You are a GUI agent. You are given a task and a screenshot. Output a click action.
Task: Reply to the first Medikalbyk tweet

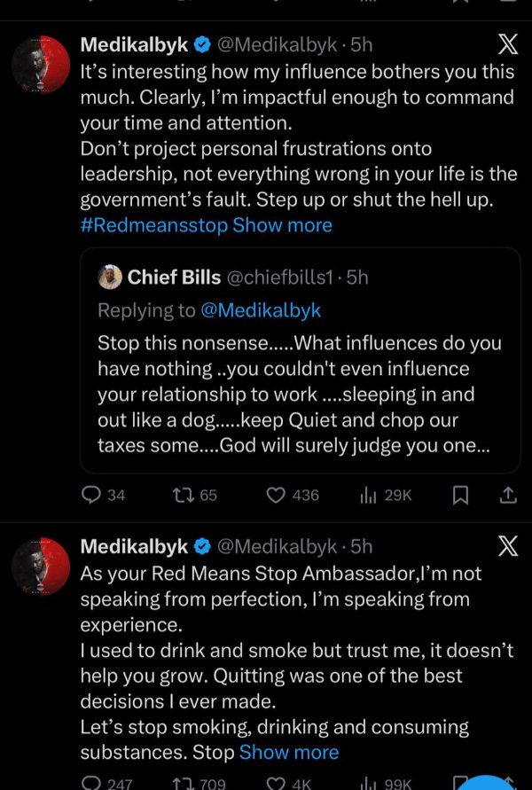(x=92, y=496)
